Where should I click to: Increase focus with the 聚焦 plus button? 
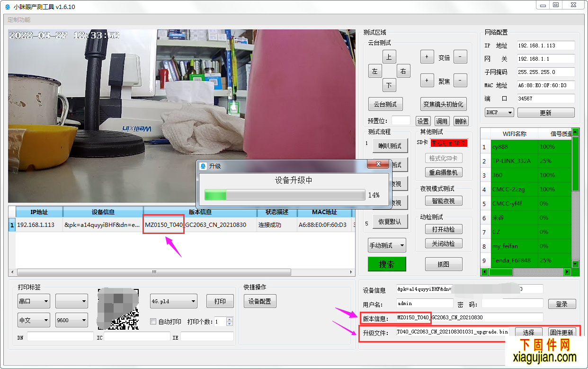[427, 81]
